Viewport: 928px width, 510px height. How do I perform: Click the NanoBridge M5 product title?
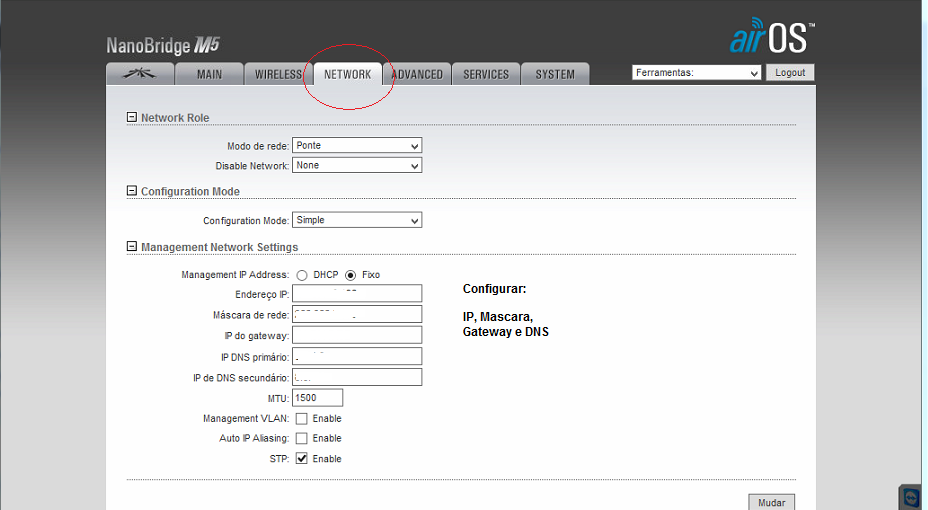[163, 46]
